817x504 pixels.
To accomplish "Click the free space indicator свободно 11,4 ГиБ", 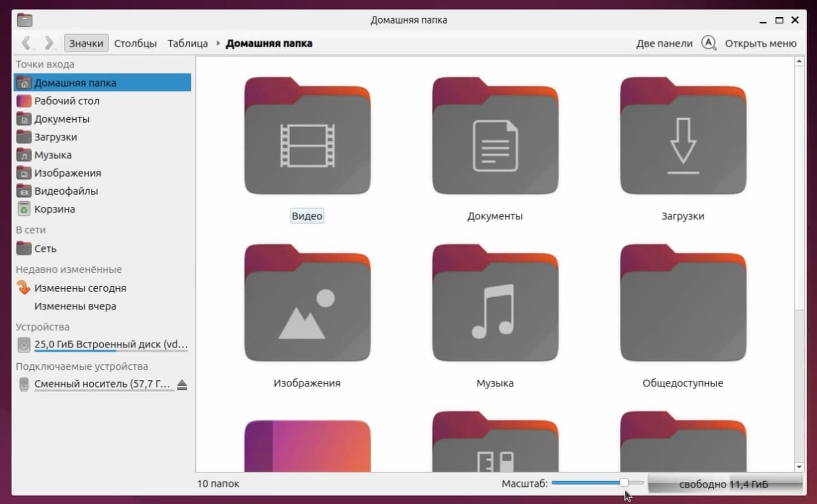I will [724, 484].
